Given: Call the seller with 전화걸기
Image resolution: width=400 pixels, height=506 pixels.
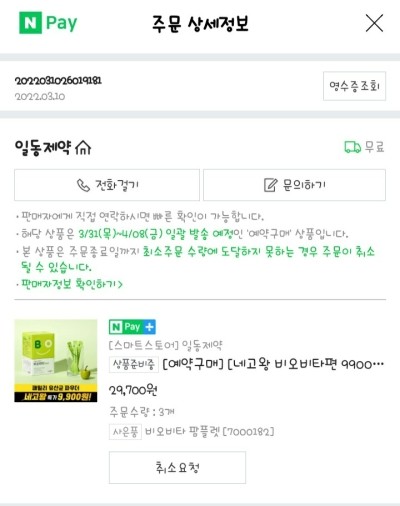Looking at the screenshot, I should 107,185.
